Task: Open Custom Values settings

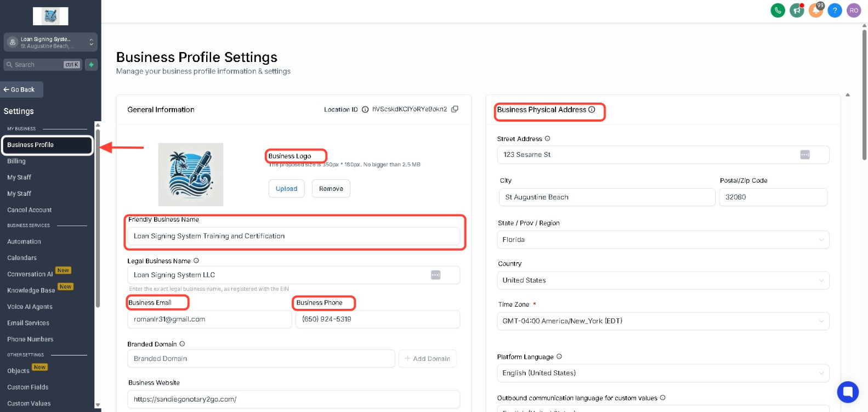Action: pos(29,404)
